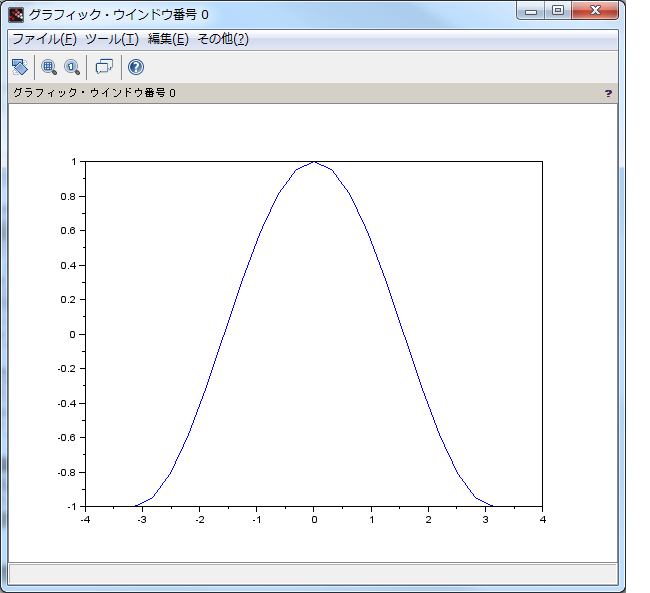Viewport: 650px width, 593px height.
Task: Click the blue cosine curve at its peak
Action: pyautogui.click(x=314, y=162)
